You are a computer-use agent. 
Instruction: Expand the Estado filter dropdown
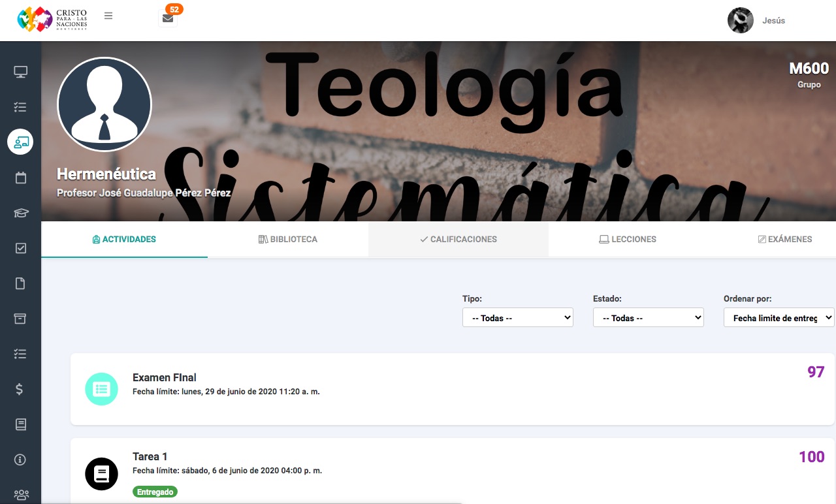[648, 318]
